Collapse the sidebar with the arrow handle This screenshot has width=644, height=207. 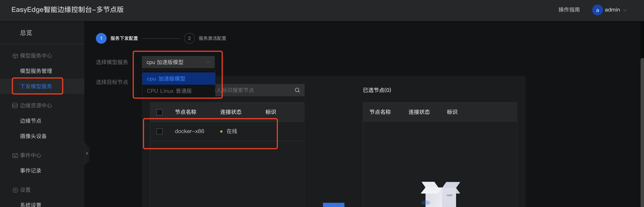[87, 153]
